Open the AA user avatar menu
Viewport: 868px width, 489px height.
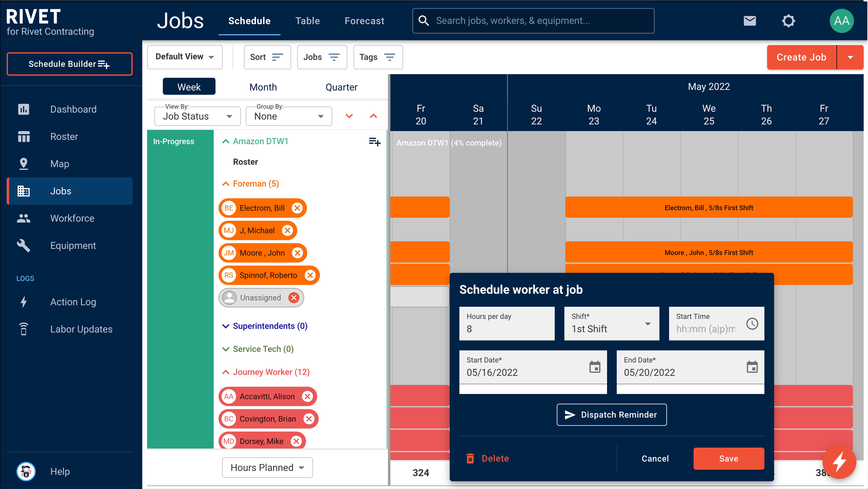click(841, 21)
